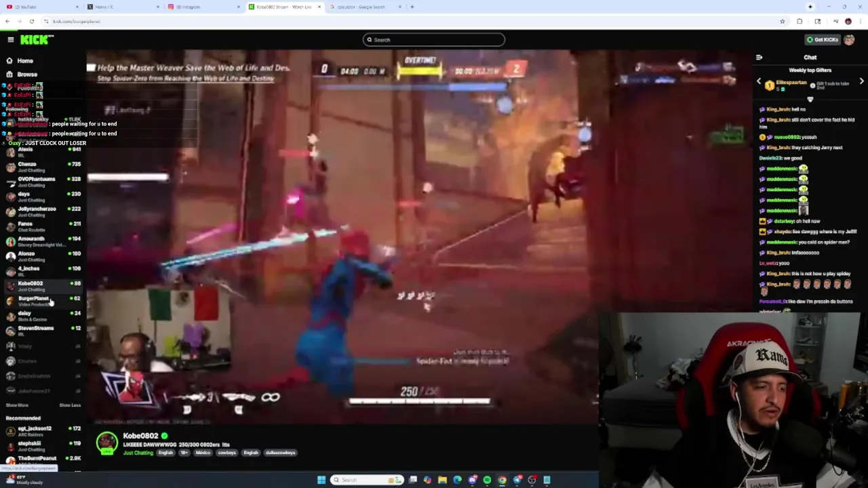868x488 pixels.
Task: Open Spotify from the taskbar
Action: click(x=487, y=480)
